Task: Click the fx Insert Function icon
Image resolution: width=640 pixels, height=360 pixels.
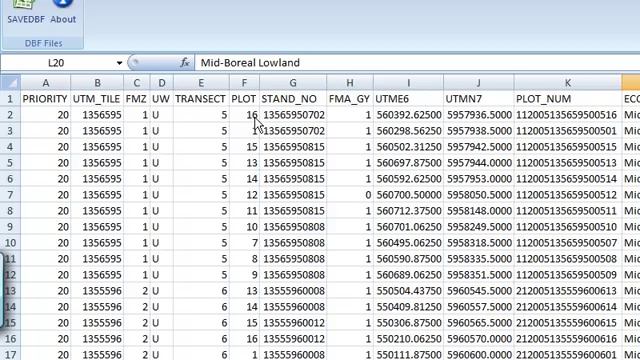Action: 184,63
